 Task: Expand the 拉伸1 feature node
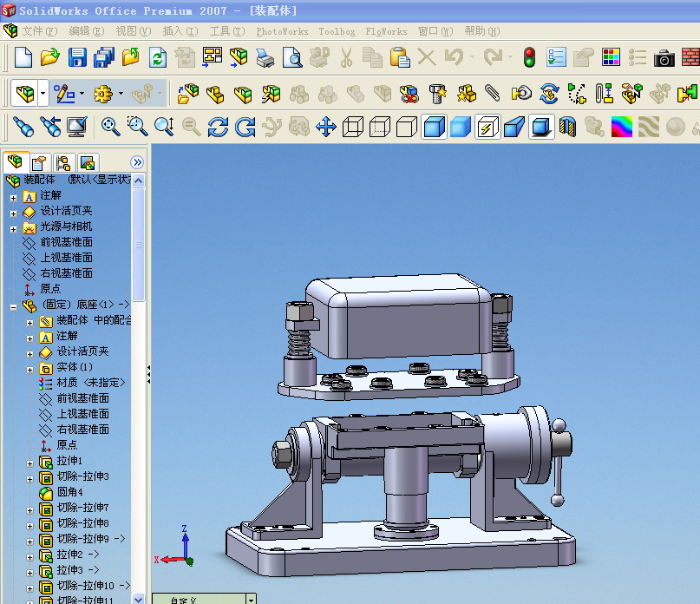(x=29, y=463)
